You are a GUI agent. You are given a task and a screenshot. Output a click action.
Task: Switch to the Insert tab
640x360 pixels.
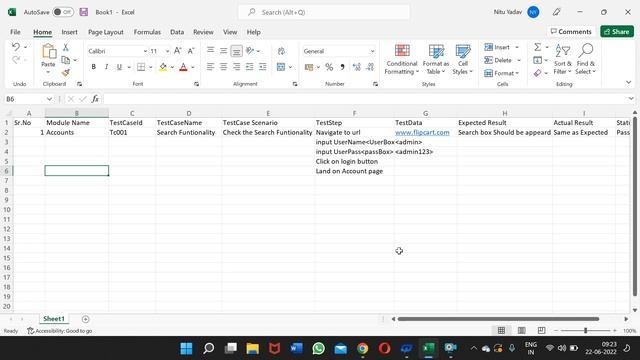[x=69, y=32]
